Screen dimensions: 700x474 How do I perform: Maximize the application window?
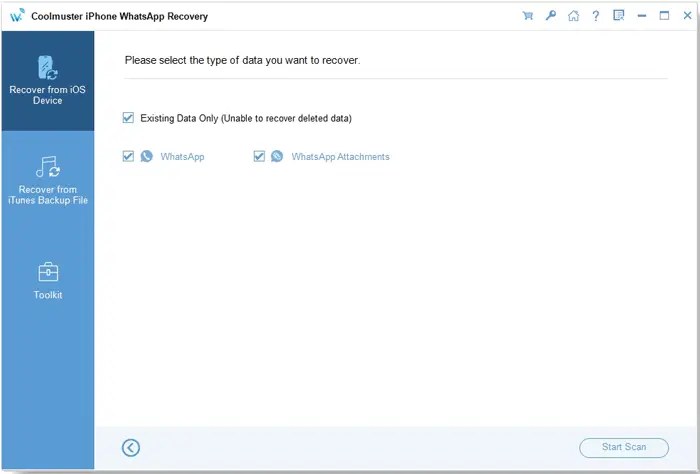point(664,16)
